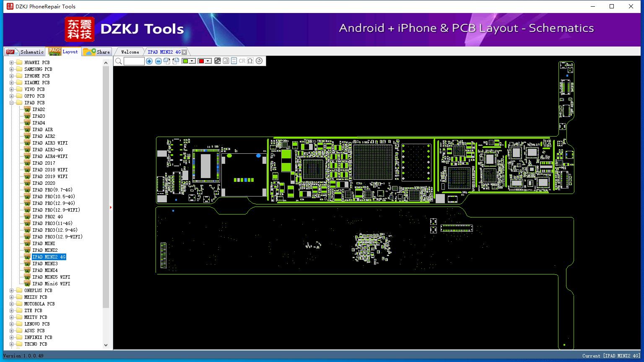Open IPAD PRO(12.9-WIFI) in the tree

pyautogui.click(x=56, y=210)
